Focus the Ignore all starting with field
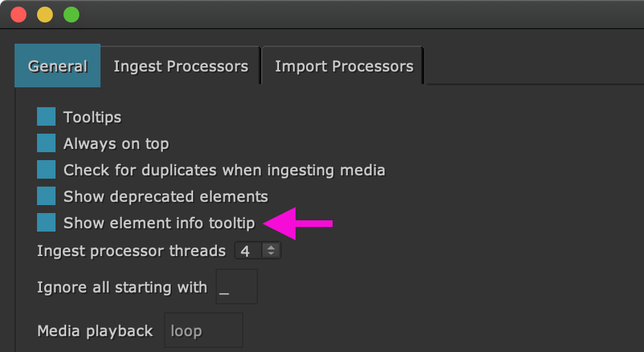Viewport: 644px width, 352px height. [236, 287]
